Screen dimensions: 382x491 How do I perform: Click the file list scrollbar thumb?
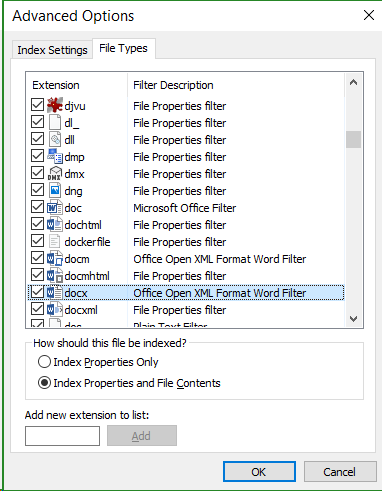tap(353, 139)
